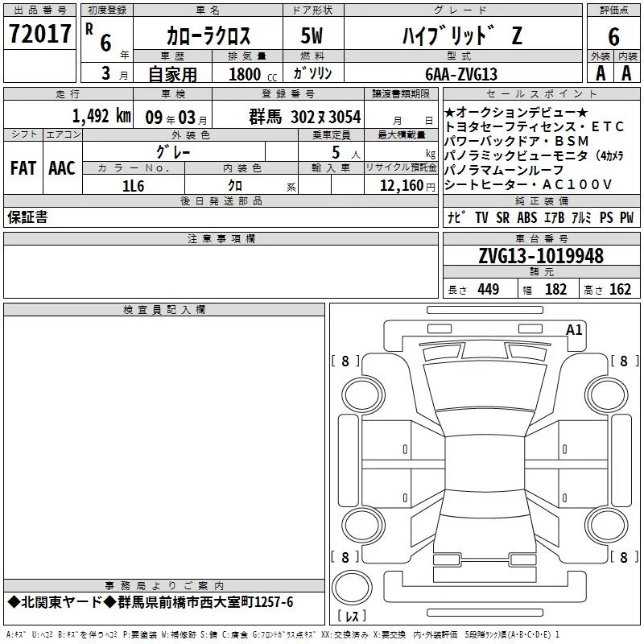Image resolution: width=644 pixels, height=644 pixels.
Task: Click the 保証書 entry
Action: pos(27,217)
